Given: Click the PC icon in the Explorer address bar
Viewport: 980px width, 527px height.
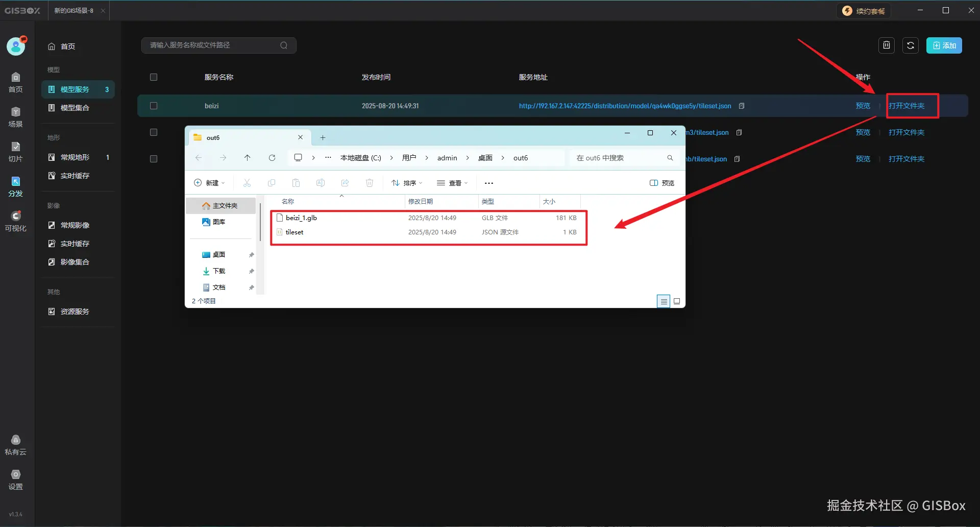Looking at the screenshot, I should point(298,157).
